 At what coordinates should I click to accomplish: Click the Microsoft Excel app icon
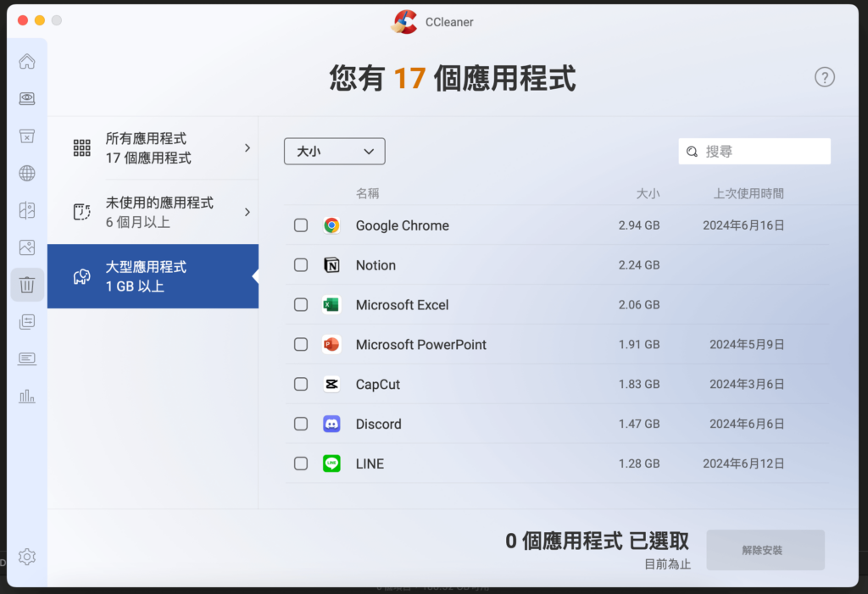331,305
